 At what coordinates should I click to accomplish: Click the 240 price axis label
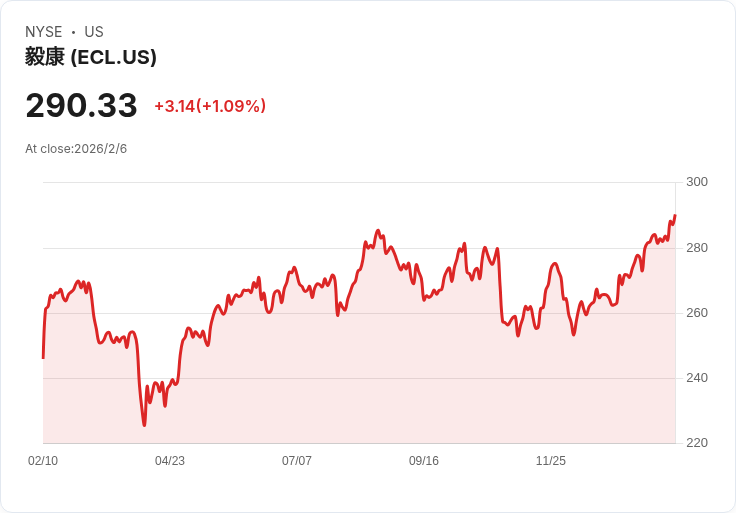tap(697, 378)
